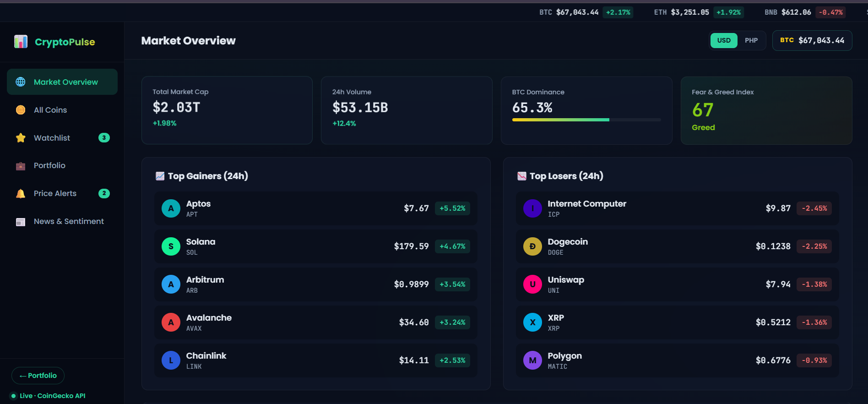
Task: Click the BTC Dominance progress bar
Action: tap(586, 120)
